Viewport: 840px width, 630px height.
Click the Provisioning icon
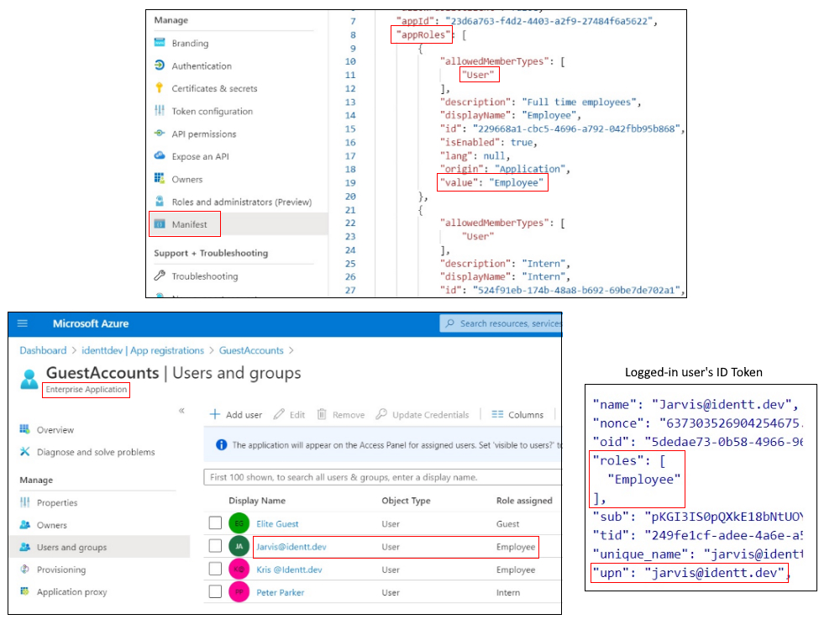24,569
